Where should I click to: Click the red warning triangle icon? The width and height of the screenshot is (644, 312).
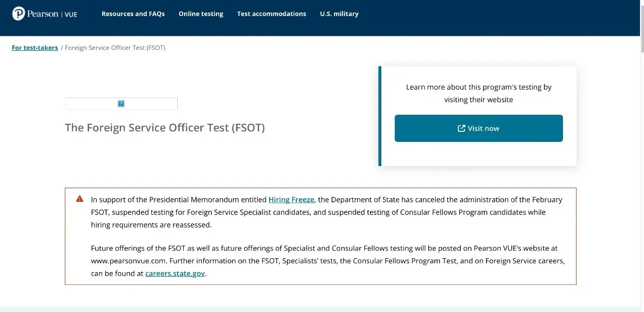click(x=79, y=199)
